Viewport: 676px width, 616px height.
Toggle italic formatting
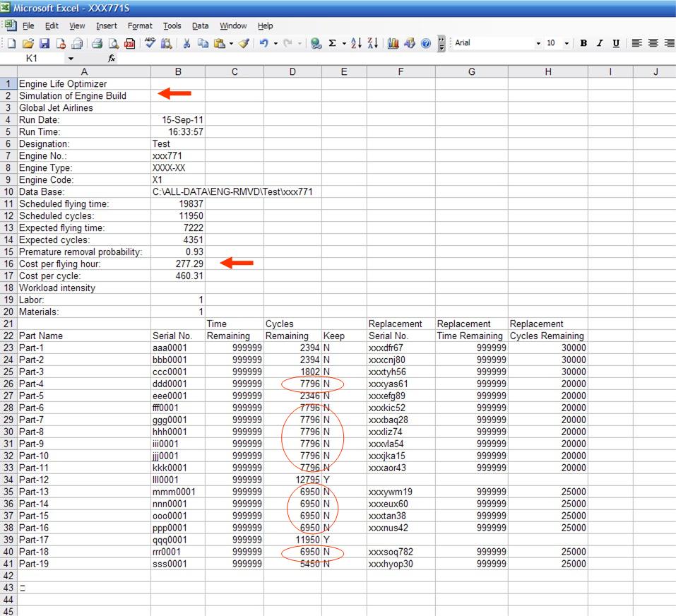pyautogui.click(x=600, y=44)
